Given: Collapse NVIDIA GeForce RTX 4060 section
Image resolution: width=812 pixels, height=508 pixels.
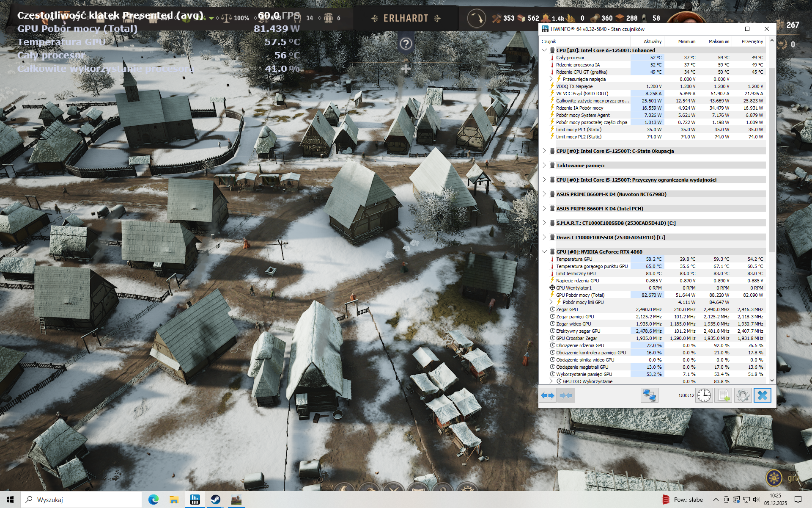Looking at the screenshot, I should click(x=544, y=251).
